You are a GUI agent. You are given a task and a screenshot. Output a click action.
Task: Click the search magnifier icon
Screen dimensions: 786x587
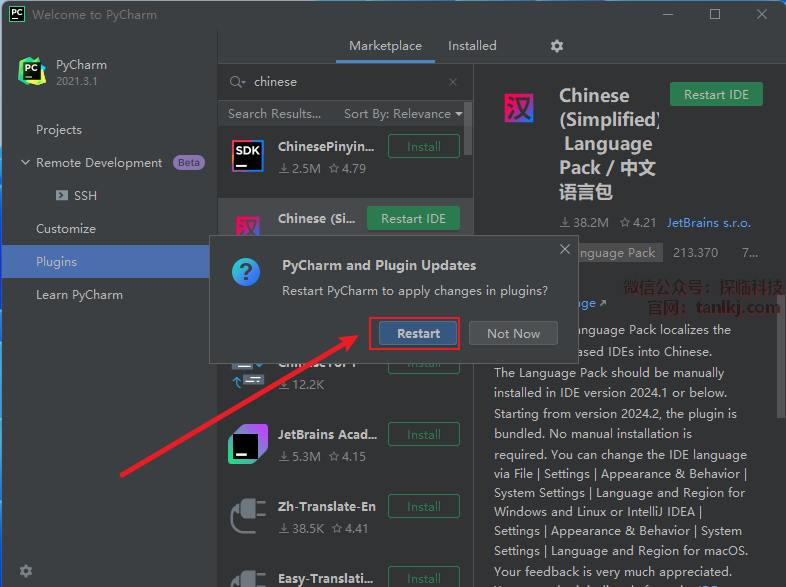point(237,82)
